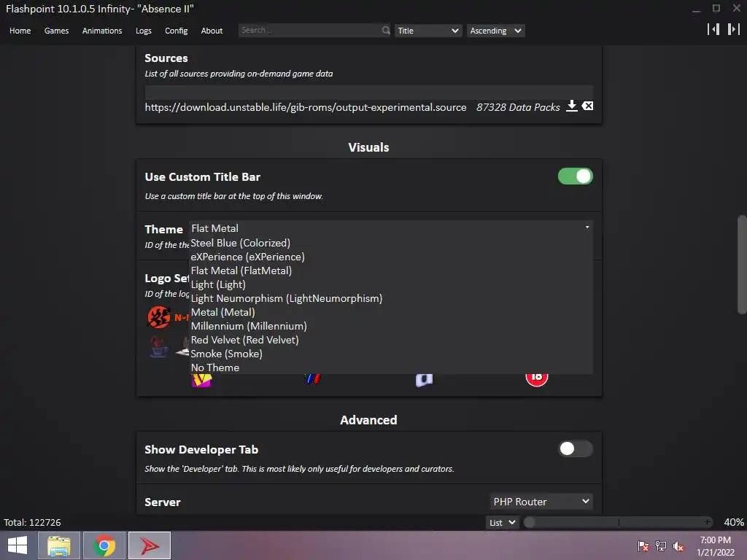Switch to the Logs tab
This screenshot has width=747, height=560.
point(144,31)
